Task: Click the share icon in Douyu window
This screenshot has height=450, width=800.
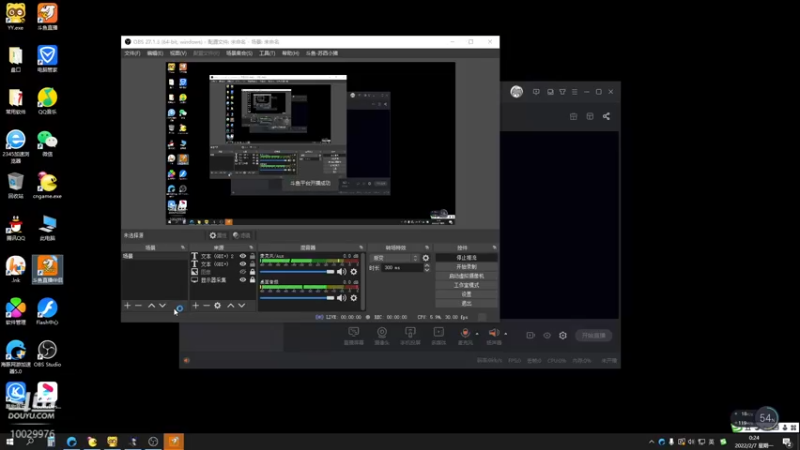Action: (606, 116)
